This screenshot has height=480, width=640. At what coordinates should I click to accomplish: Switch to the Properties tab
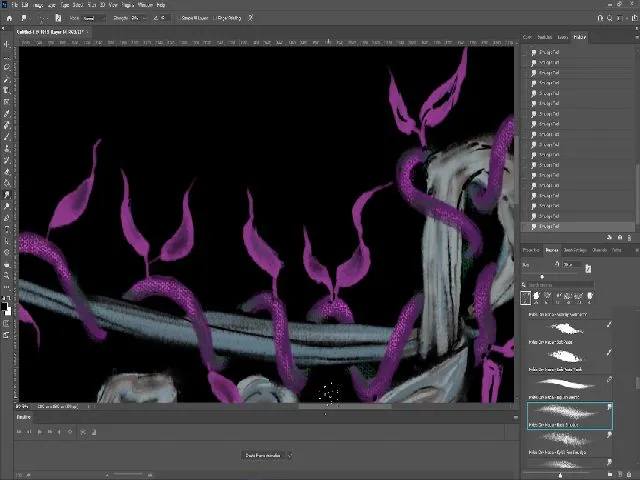pyautogui.click(x=531, y=250)
